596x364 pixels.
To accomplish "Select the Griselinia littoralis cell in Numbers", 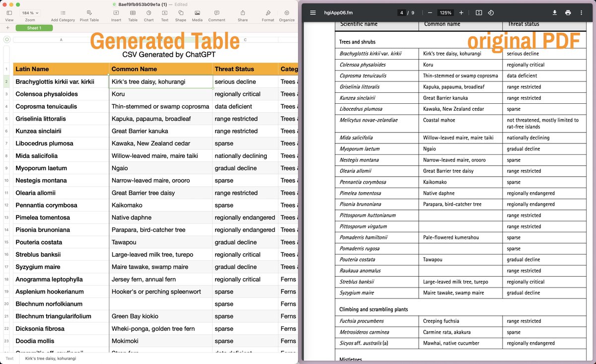I will click(x=61, y=119).
